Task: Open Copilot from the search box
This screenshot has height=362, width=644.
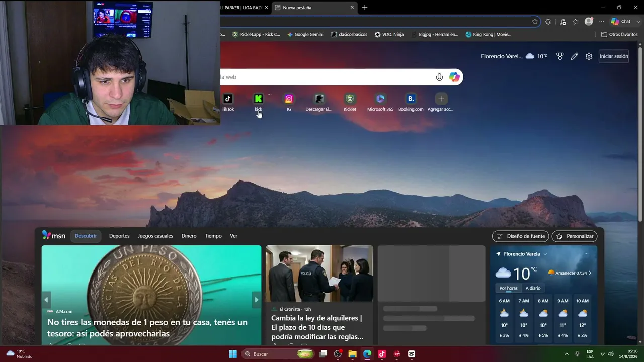Action: pyautogui.click(x=454, y=77)
